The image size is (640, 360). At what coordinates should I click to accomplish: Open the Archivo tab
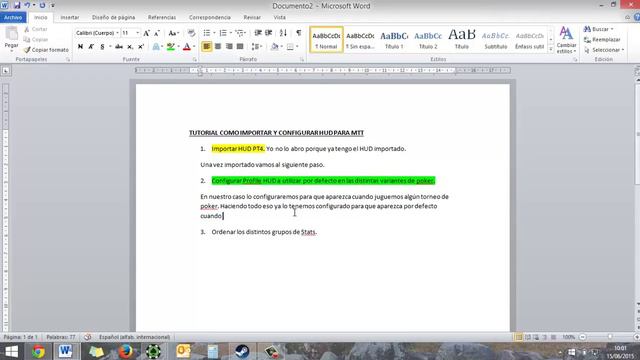tap(13, 18)
